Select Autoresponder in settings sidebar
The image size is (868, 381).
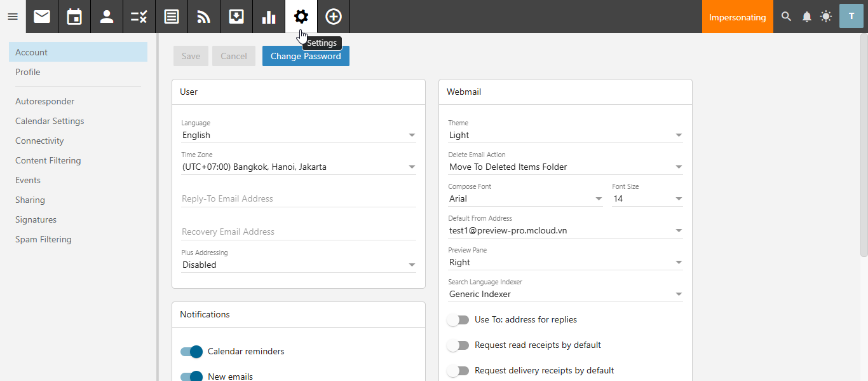44,101
